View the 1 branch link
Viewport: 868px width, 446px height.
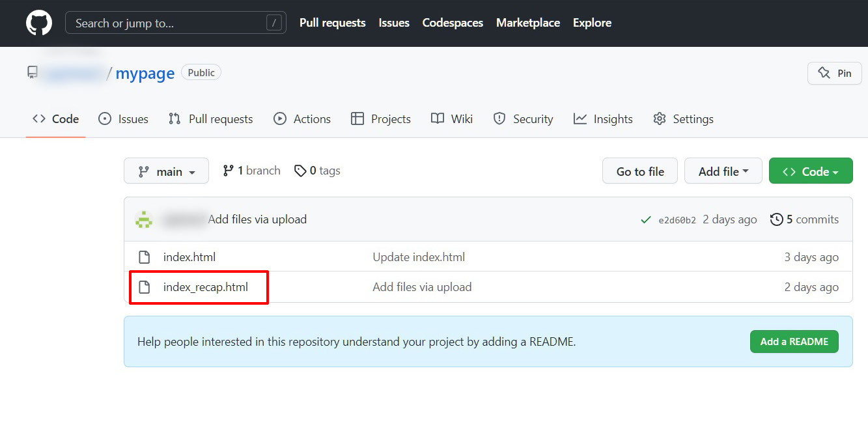251,171
